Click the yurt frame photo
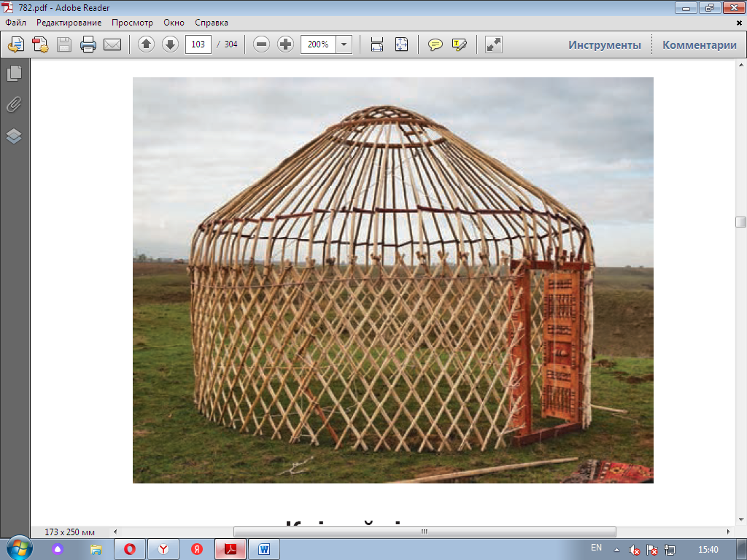Viewport: 747px width, 560px height. pos(393,280)
